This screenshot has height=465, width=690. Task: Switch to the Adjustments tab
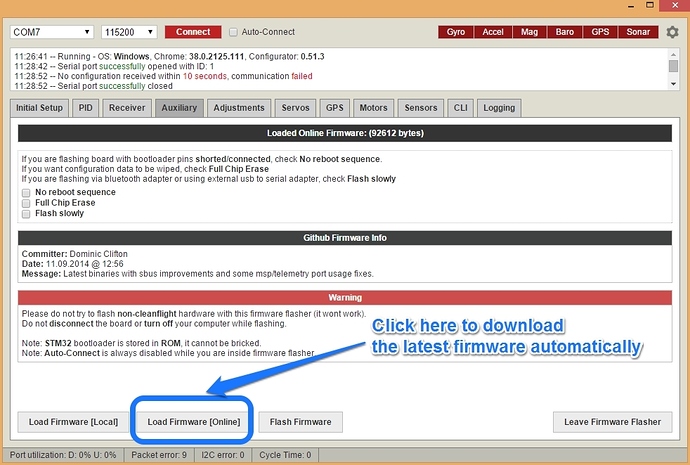click(x=239, y=108)
